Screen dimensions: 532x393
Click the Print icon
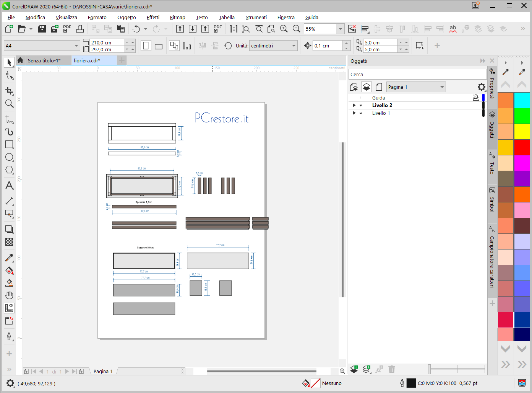pyautogui.click(x=80, y=29)
